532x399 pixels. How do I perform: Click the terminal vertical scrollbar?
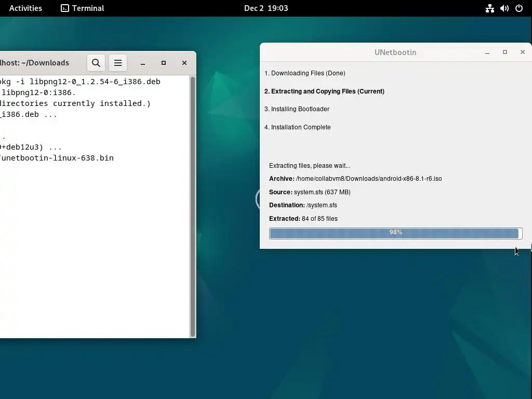(x=193, y=207)
